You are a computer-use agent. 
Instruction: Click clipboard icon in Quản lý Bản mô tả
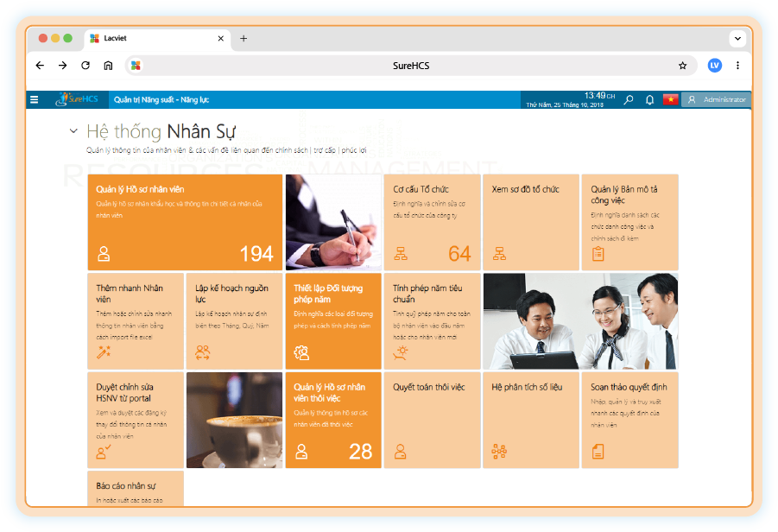pyautogui.click(x=598, y=254)
